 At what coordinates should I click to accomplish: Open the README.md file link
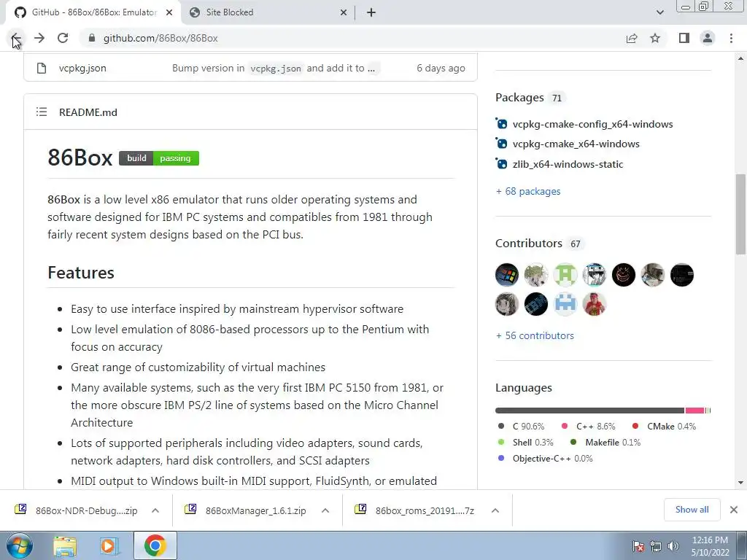88,112
